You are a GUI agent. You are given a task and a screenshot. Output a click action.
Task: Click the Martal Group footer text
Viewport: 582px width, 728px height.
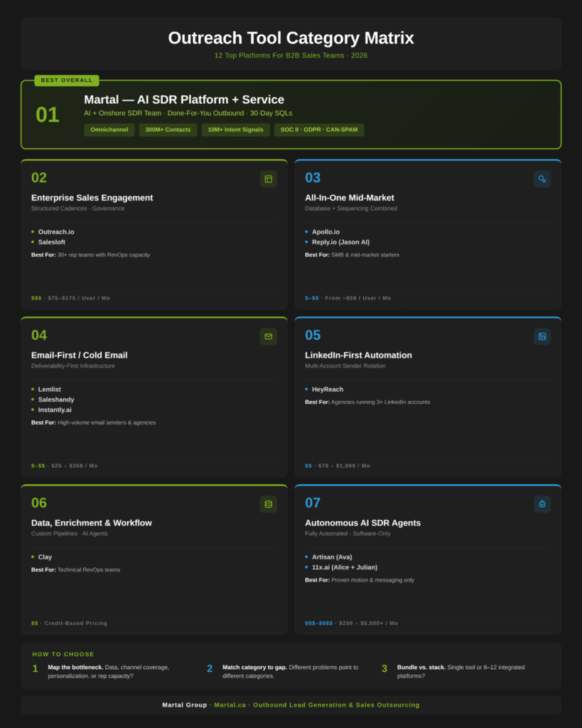pos(184,705)
